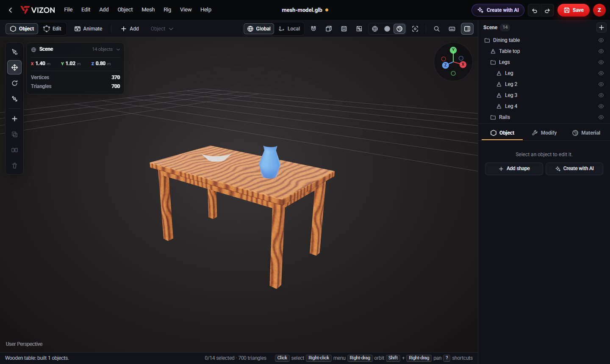Select the Object properties tab
Screen dimensions: 610x364
pyautogui.click(x=502, y=133)
